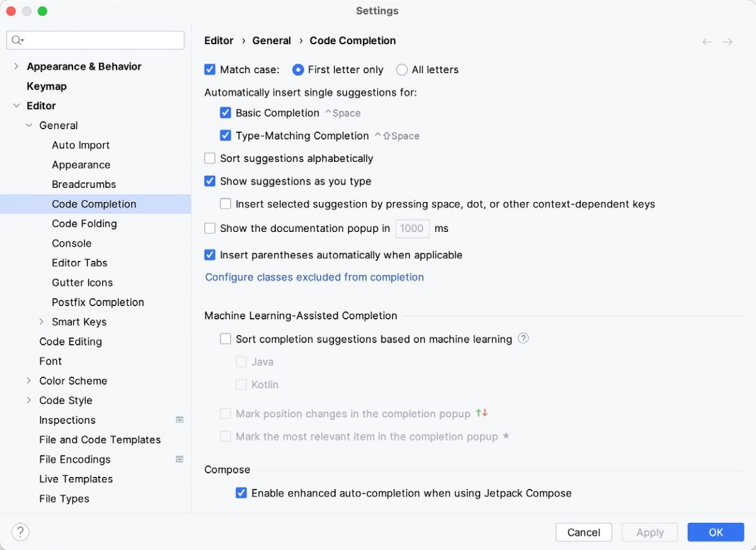Click the search magnifier in the settings search box
Viewport: 756px width, 550px height.
point(17,40)
